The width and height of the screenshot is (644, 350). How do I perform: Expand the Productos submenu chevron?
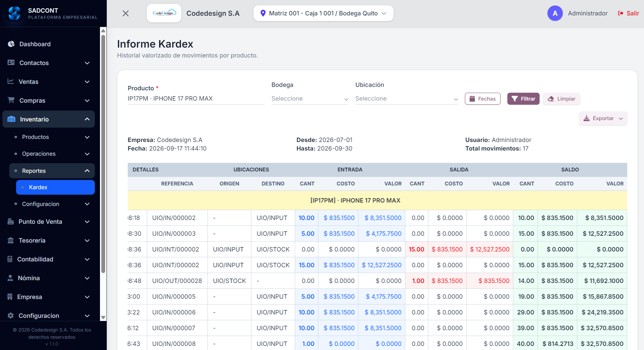87,137
